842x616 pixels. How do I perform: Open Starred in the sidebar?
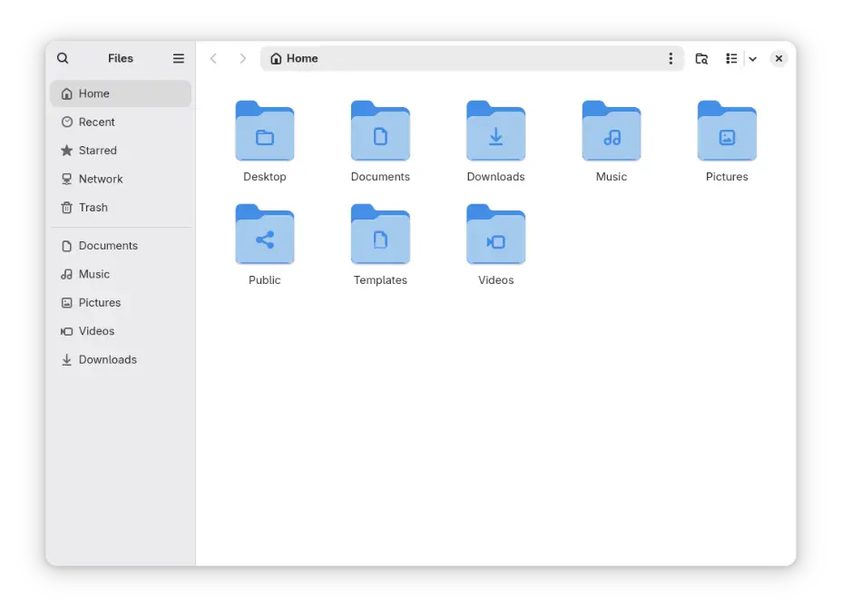coord(97,151)
